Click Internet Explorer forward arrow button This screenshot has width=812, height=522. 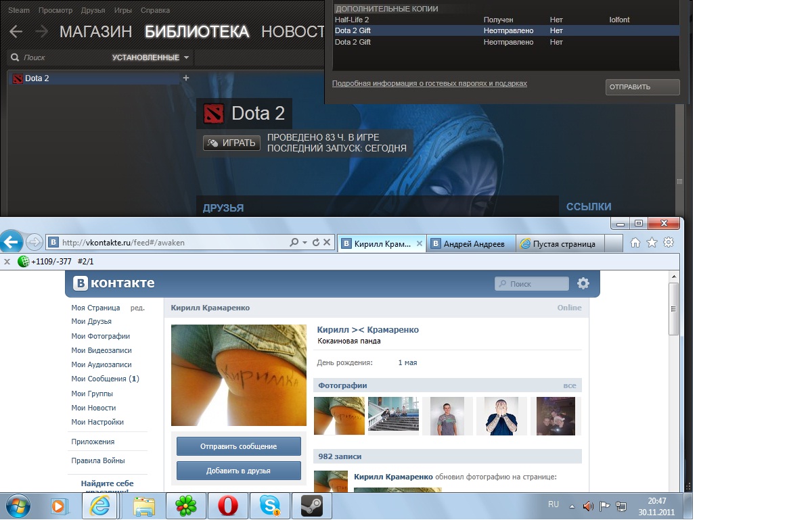click(x=34, y=242)
